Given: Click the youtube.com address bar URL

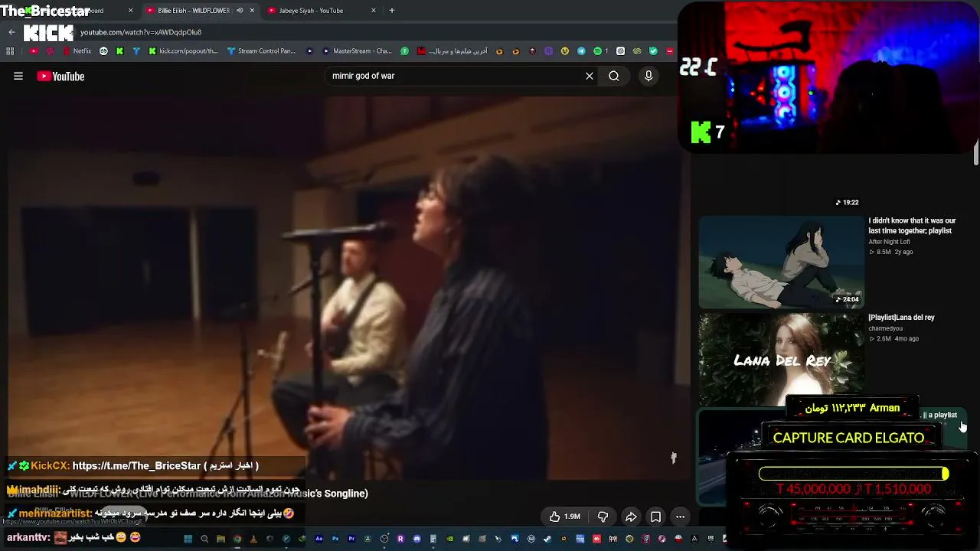Looking at the screenshot, I should point(141,32).
